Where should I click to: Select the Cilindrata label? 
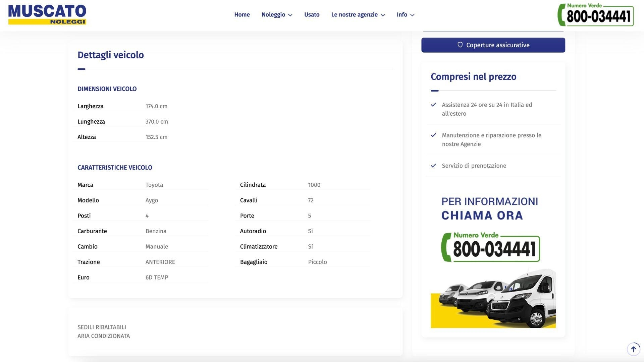coord(253,185)
